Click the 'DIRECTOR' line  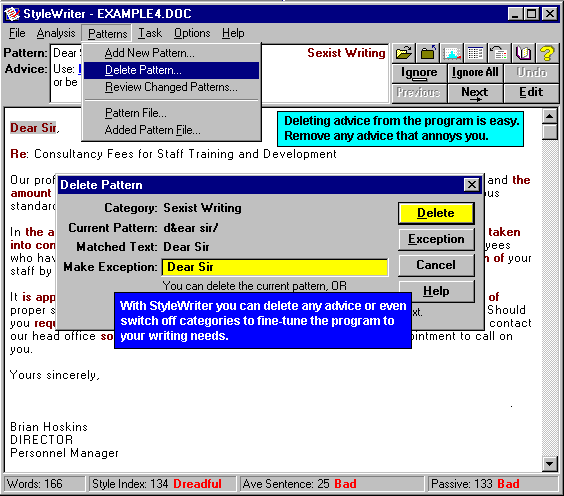[41, 440]
